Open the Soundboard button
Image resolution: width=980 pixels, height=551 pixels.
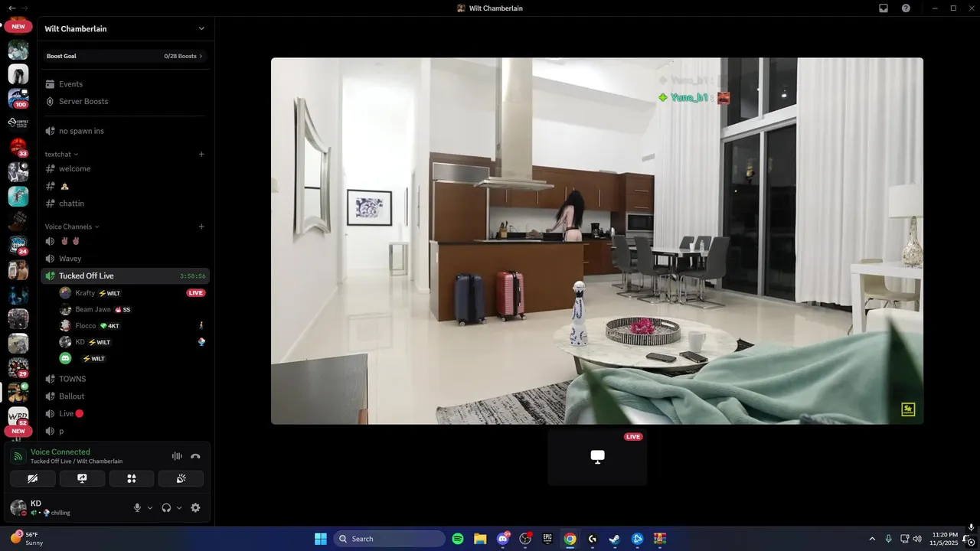coord(181,478)
